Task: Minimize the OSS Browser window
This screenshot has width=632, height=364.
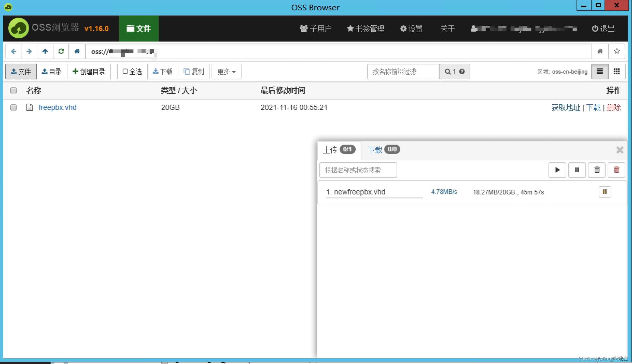Action: point(584,5)
